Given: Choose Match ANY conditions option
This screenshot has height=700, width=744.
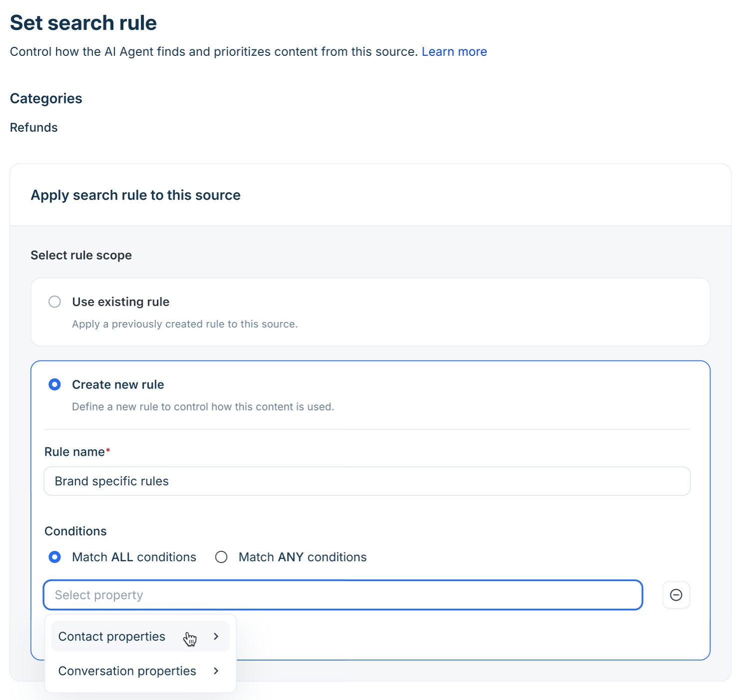Looking at the screenshot, I should tap(221, 557).
